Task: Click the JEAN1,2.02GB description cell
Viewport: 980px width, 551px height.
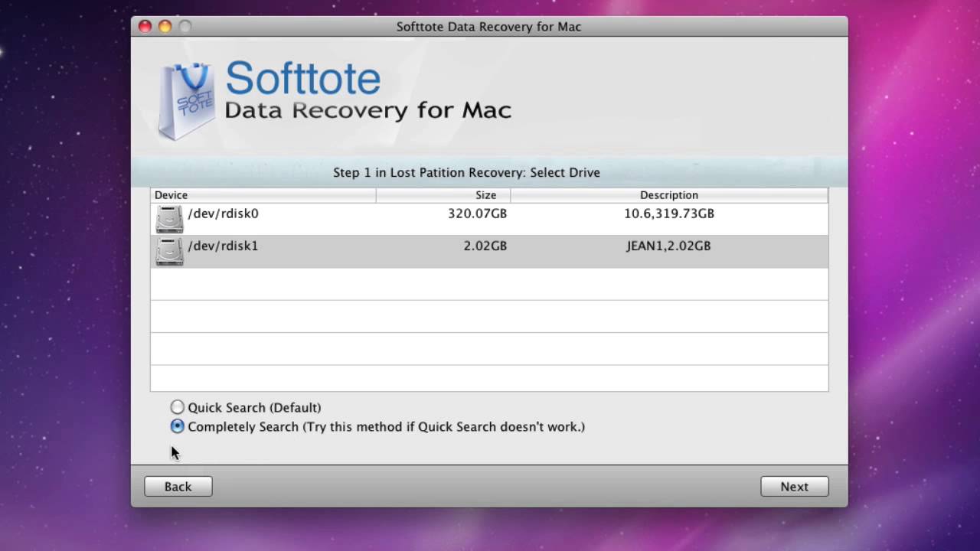Action: [x=668, y=246]
